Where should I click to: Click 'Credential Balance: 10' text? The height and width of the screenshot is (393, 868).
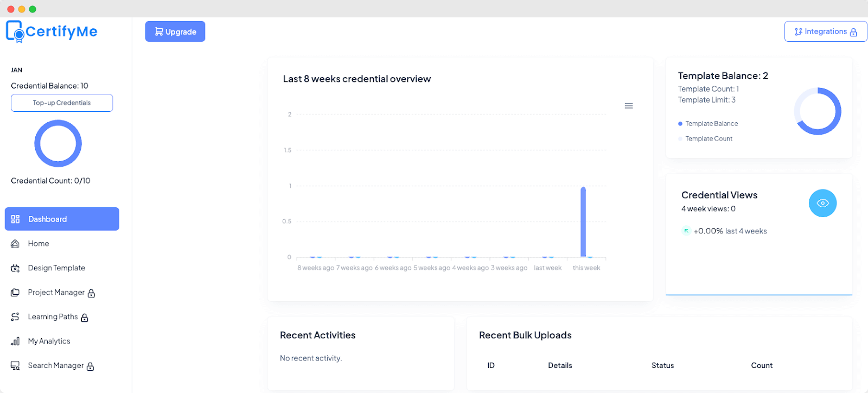point(49,86)
